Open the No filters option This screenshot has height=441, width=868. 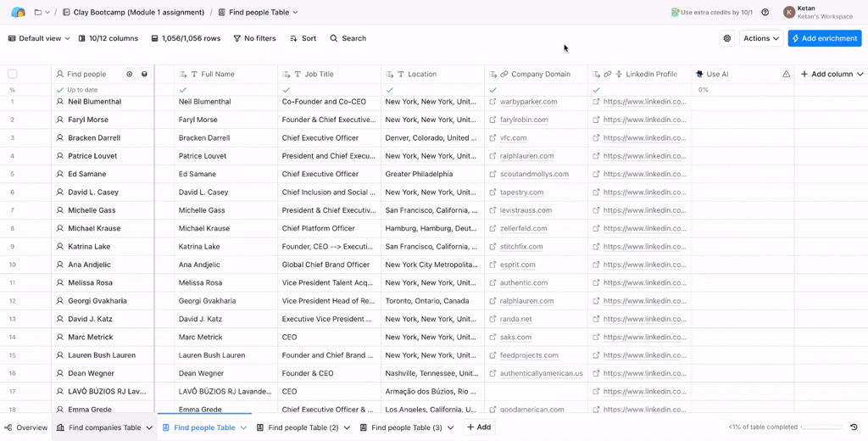pyautogui.click(x=254, y=38)
